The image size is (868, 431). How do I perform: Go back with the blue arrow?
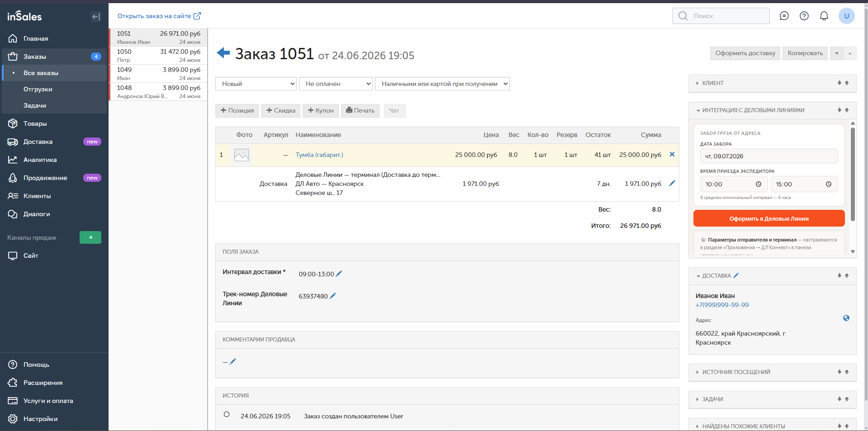223,53
